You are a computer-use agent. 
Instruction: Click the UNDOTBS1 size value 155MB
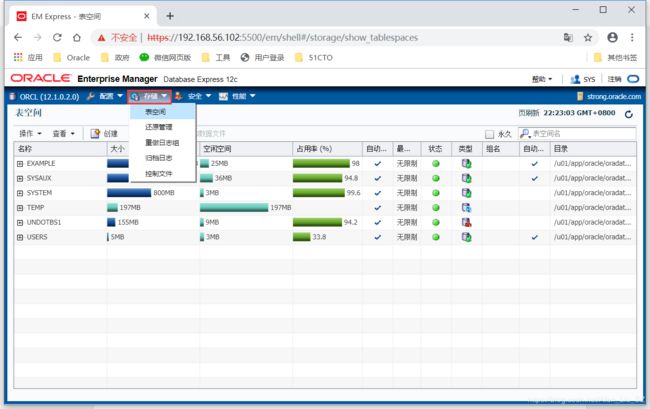[x=128, y=222]
